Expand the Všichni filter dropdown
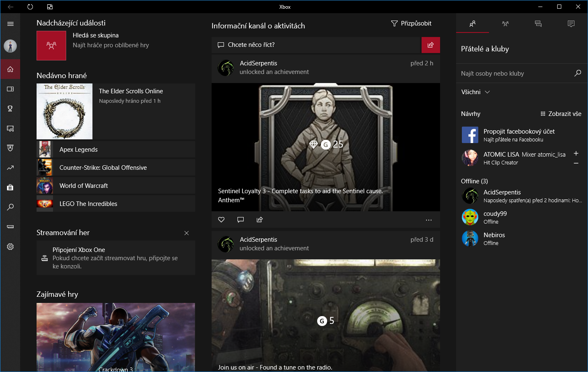The height and width of the screenshot is (372, 588). click(475, 92)
